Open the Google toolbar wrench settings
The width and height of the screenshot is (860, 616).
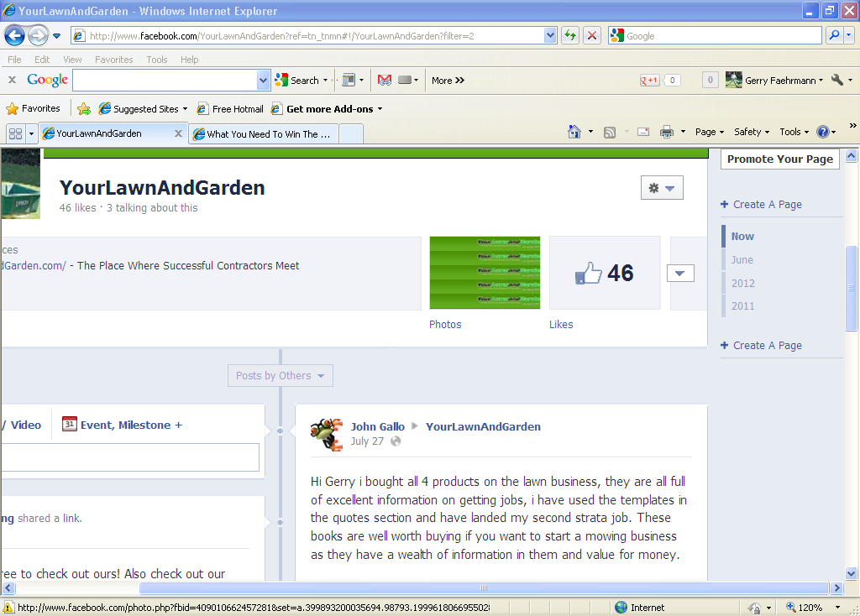tap(837, 80)
